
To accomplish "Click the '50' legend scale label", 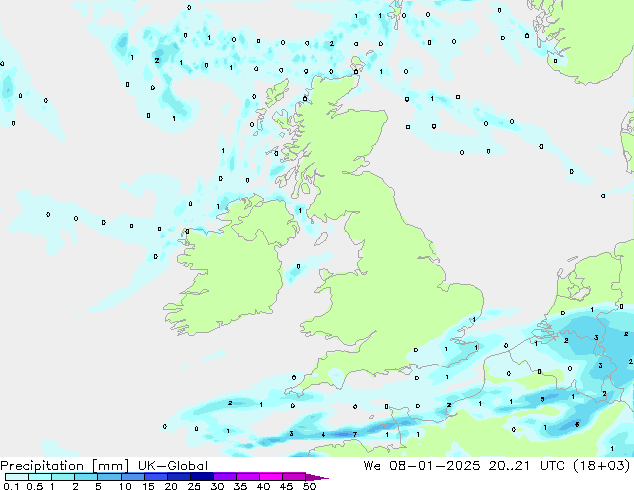I will click(x=309, y=486).
